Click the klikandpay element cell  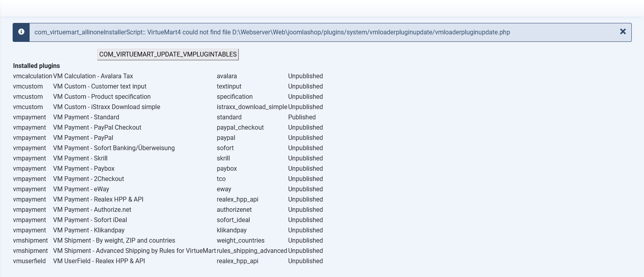tap(231, 230)
